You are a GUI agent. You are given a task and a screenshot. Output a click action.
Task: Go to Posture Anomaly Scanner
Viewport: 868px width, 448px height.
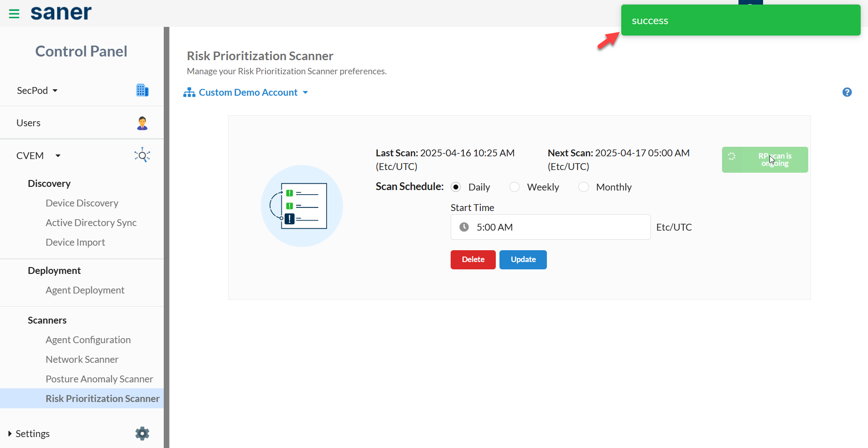99,379
